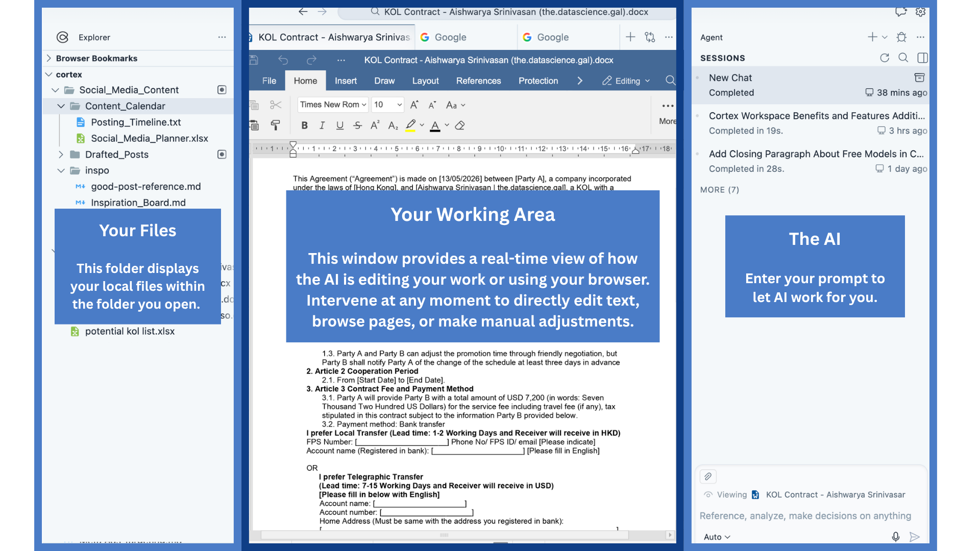Screen dimensions: 980x551
Task: Attach a file with paperclip icon
Action: (x=708, y=477)
